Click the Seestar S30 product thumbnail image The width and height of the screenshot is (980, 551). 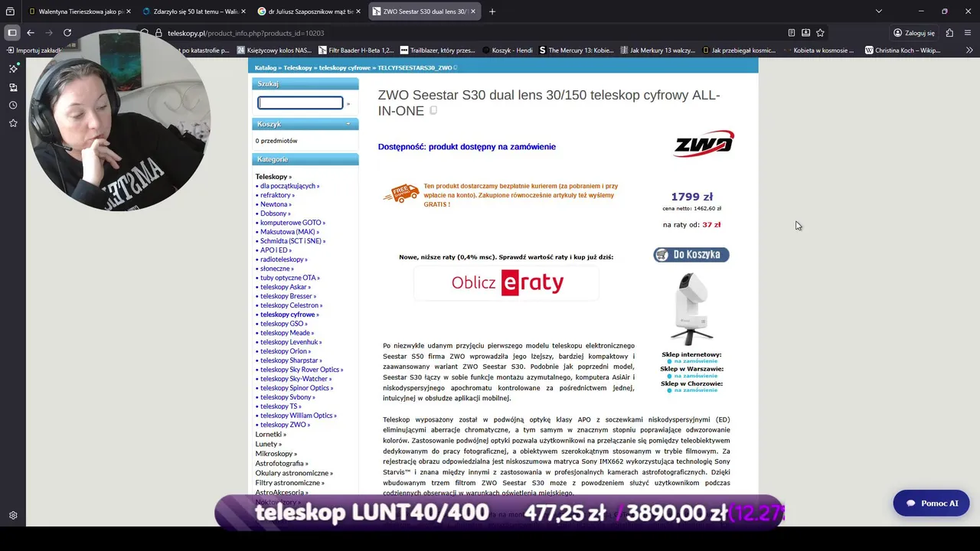coord(691,308)
